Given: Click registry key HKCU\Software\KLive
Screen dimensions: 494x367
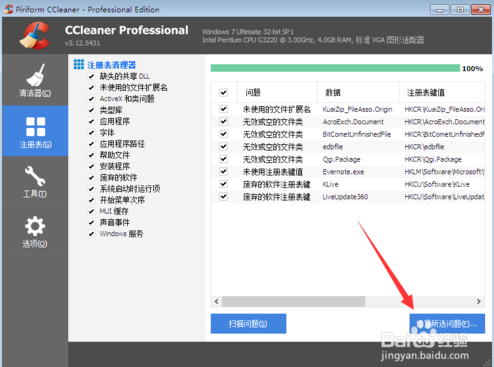Looking at the screenshot, I should point(437,184).
